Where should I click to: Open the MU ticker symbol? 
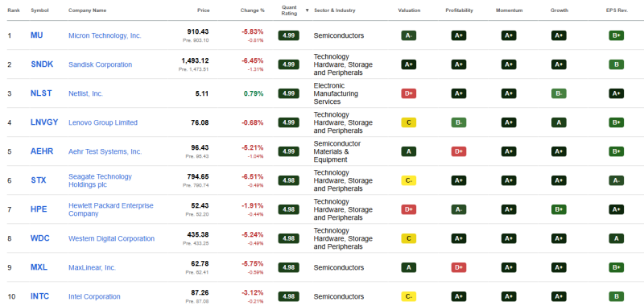point(36,35)
